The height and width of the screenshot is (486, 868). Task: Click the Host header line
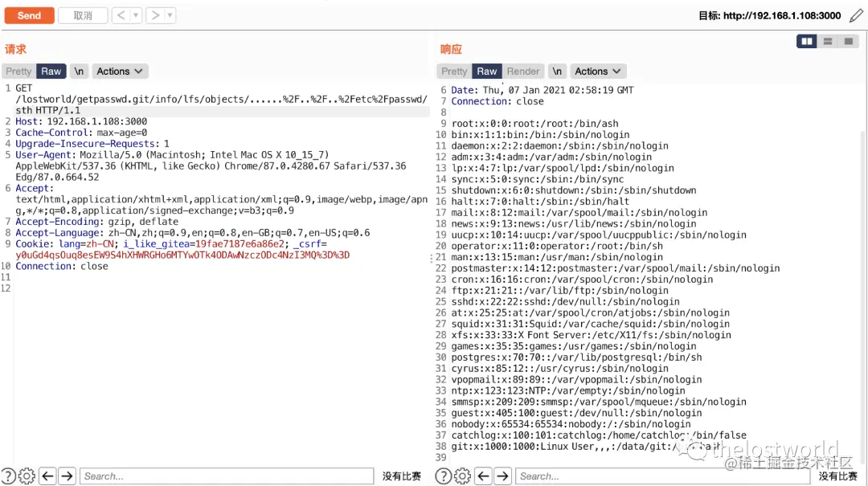[x=81, y=121]
